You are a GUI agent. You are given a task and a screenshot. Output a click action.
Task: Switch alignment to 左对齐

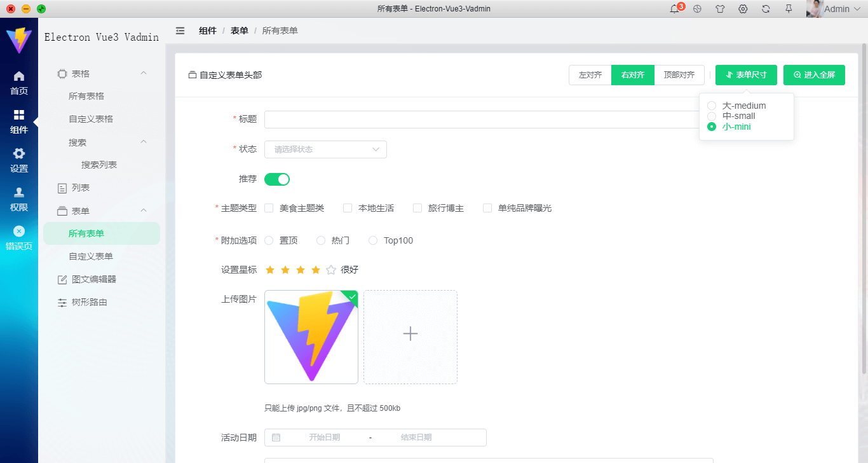(x=590, y=74)
